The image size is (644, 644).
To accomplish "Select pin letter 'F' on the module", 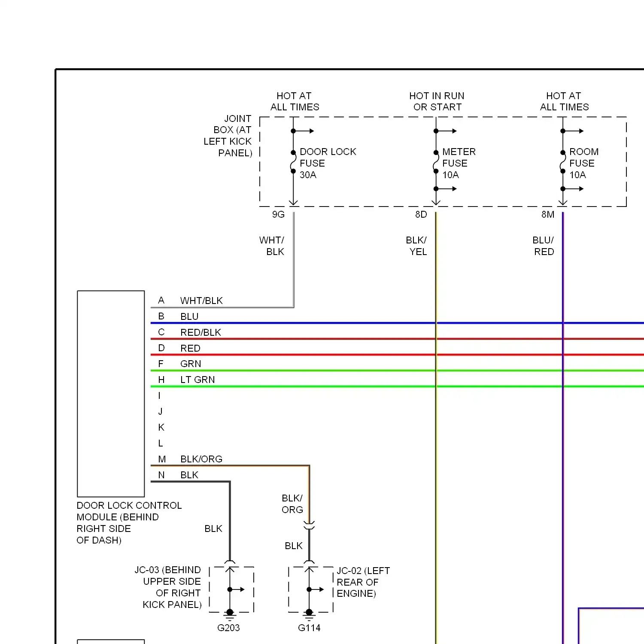I will (x=161, y=364).
